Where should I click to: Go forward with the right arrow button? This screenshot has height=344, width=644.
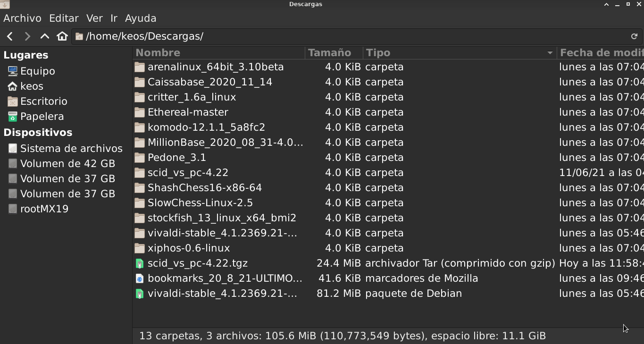coord(27,36)
